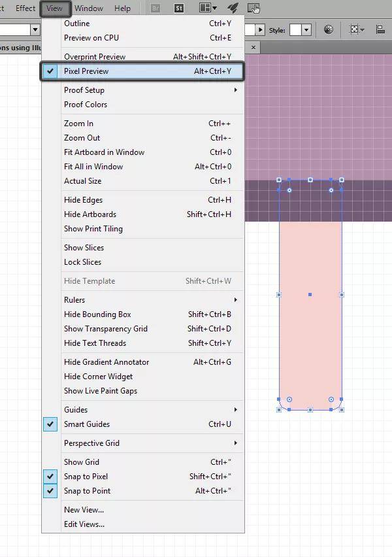
Task: Click the GPU performance rocket icon
Action: point(233,8)
